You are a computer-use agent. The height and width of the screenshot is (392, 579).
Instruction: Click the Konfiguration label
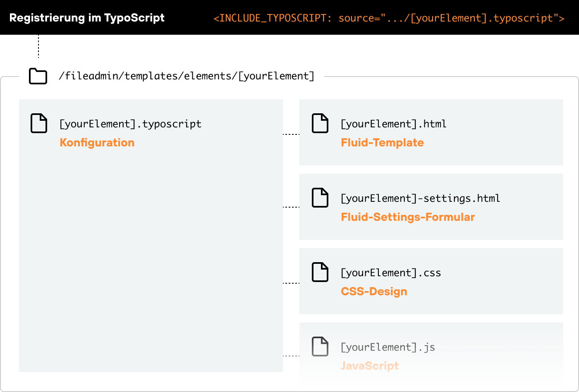click(x=97, y=143)
